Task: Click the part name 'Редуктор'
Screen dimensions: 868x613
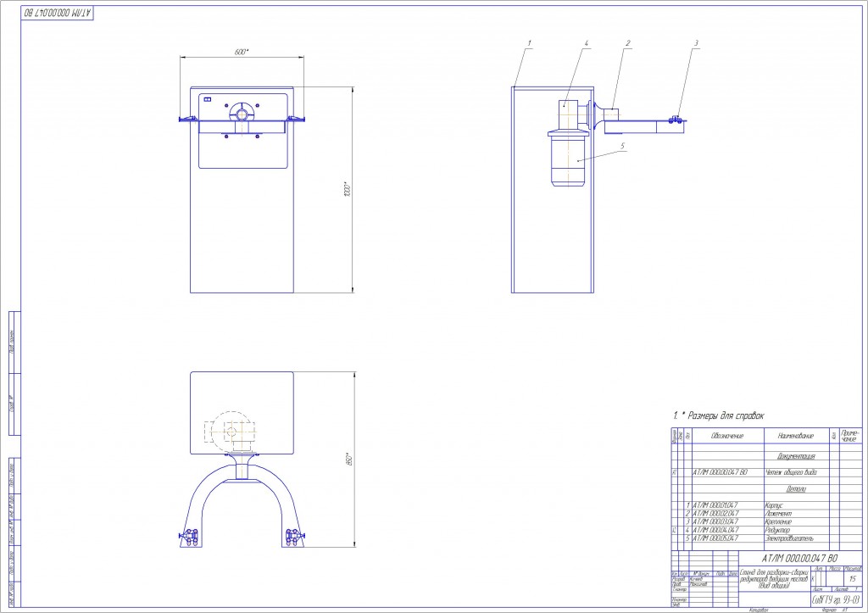Action: (x=777, y=530)
